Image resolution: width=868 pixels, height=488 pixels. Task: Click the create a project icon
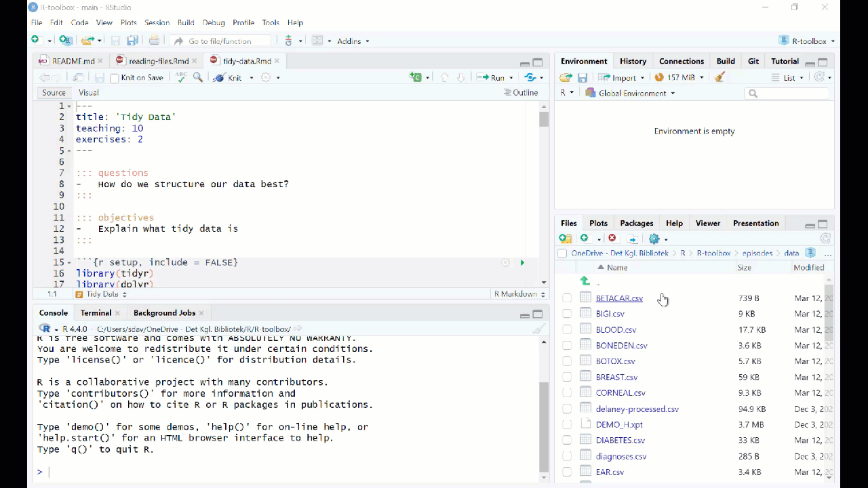point(65,41)
